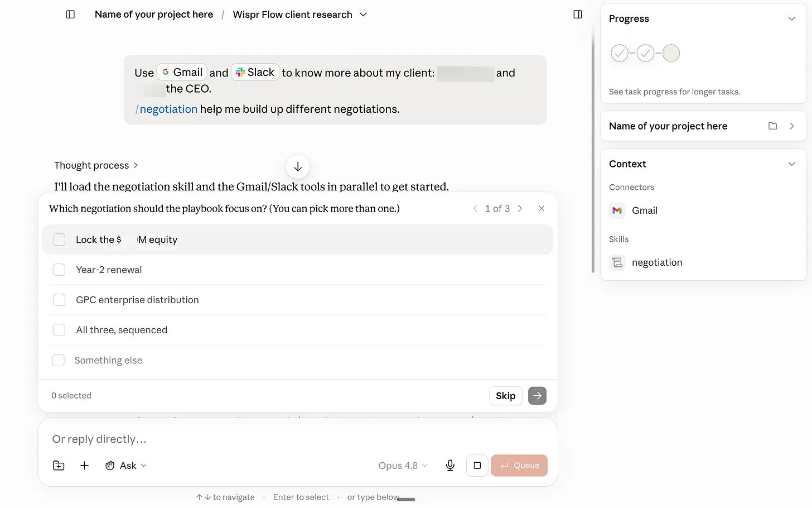The image size is (812, 508).
Task: Click the Connectors label
Action: [631, 187]
